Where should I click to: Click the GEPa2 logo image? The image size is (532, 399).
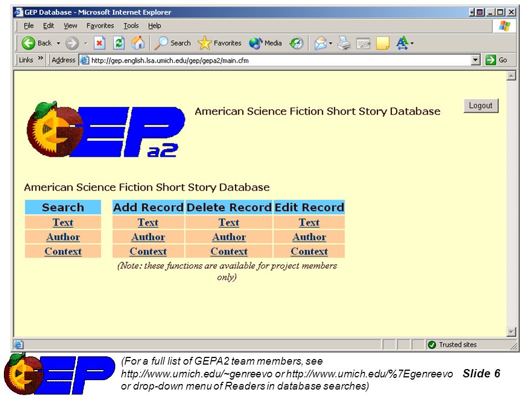coord(106,130)
